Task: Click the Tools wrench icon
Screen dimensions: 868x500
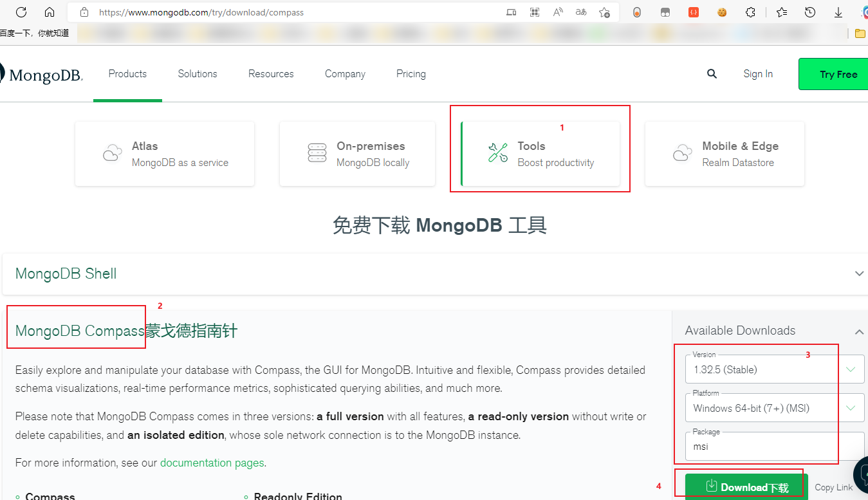Action: (x=498, y=153)
